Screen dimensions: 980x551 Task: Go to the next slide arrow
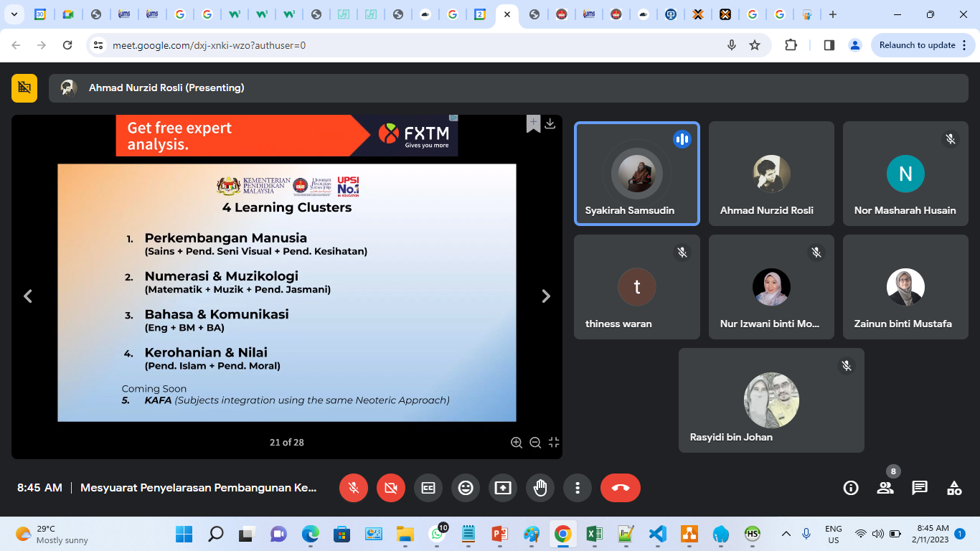[546, 296]
